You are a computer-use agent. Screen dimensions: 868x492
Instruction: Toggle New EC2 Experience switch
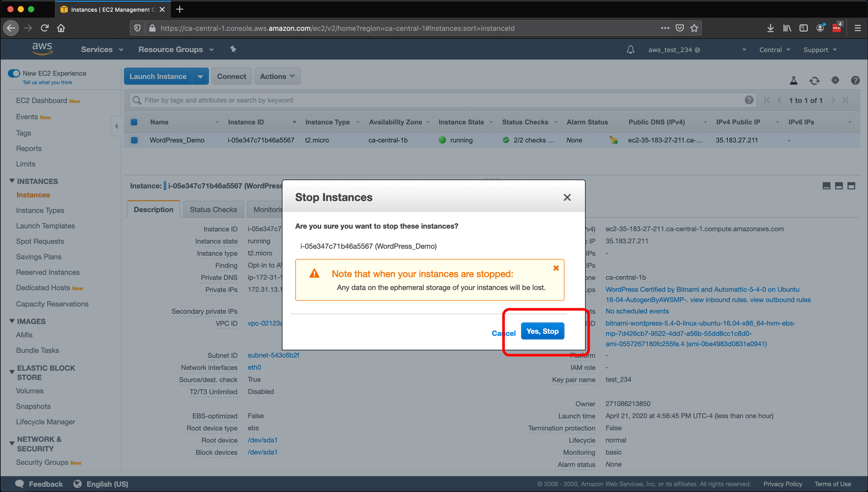(14, 73)
